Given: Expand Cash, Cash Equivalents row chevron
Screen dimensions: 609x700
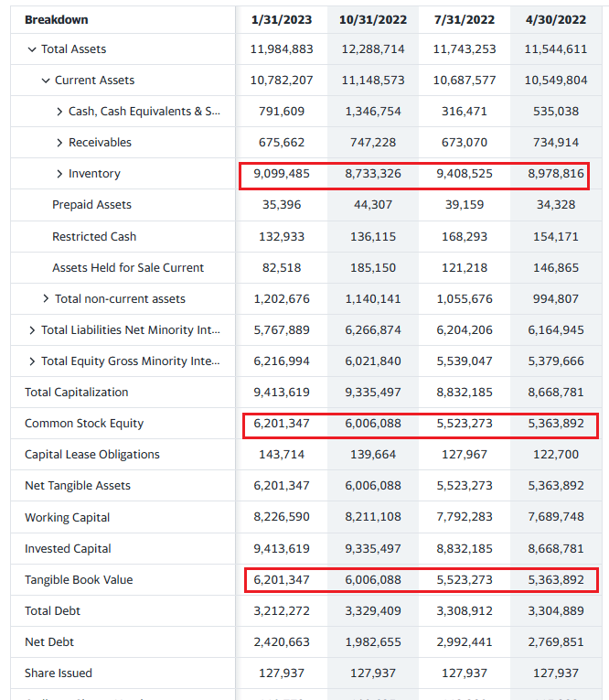Looking at the screenshot, I should pyautogui.click(x=59, y=112).
